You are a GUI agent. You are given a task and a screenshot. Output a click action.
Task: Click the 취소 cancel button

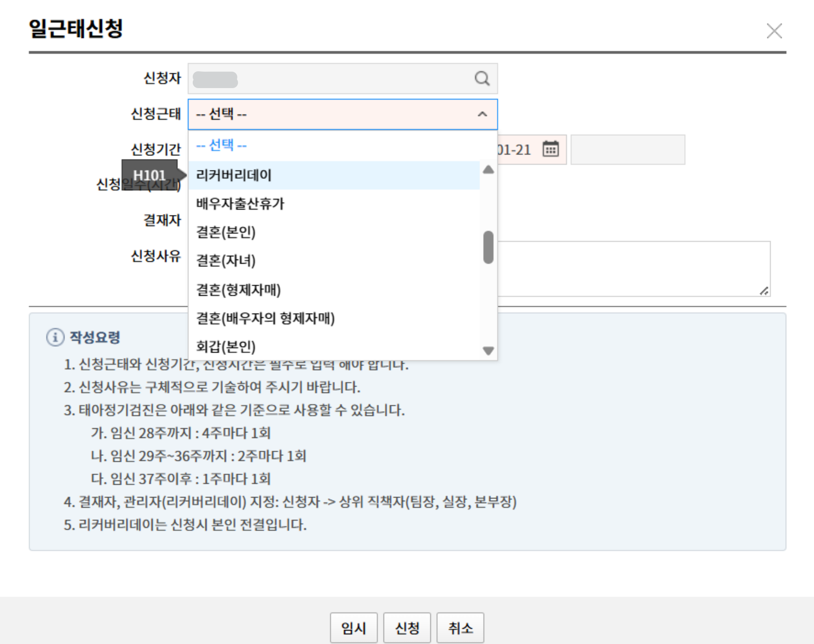coord(460,628)
